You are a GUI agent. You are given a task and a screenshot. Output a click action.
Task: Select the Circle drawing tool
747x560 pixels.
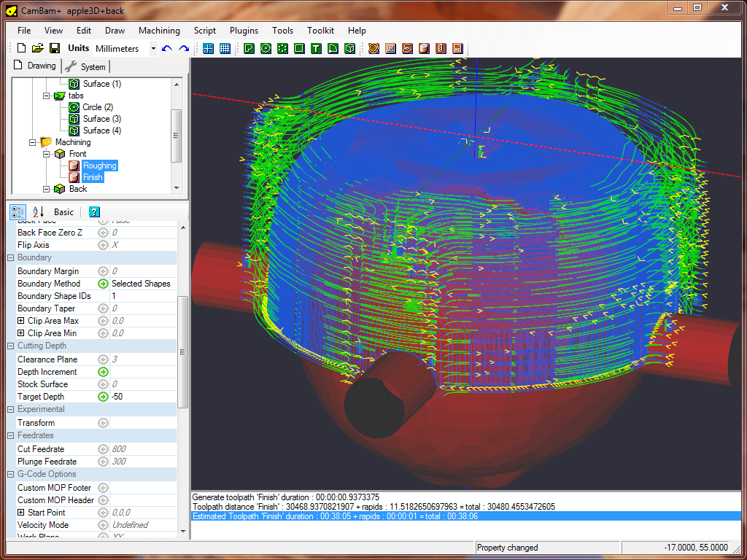click(x=266, y=48)
